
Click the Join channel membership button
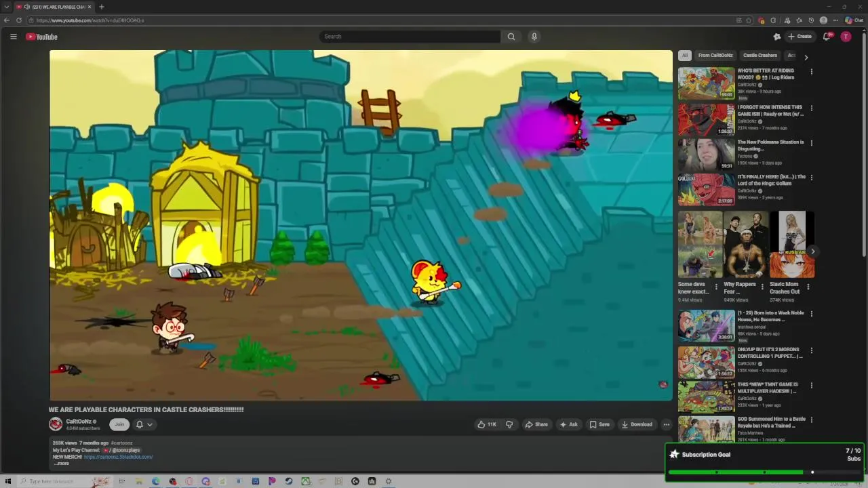coord(119,424)
